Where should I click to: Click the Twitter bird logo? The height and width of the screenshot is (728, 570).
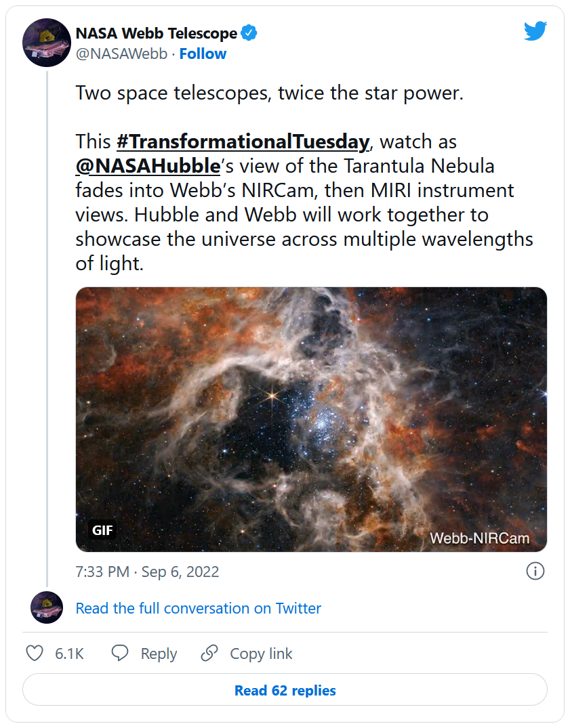coord(535,30)
